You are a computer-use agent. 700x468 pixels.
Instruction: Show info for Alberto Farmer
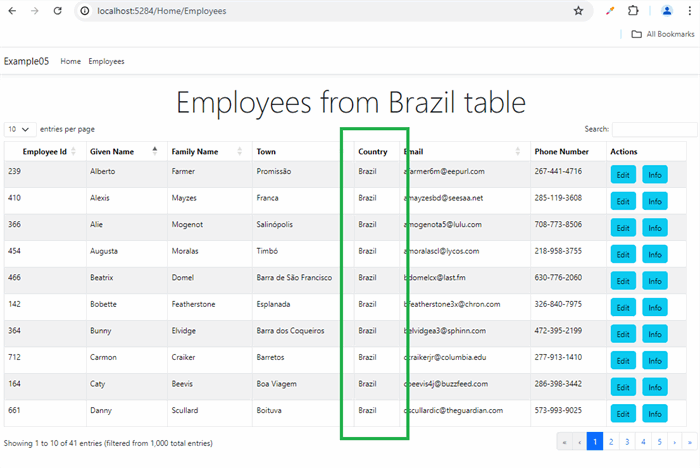point(655,175)
